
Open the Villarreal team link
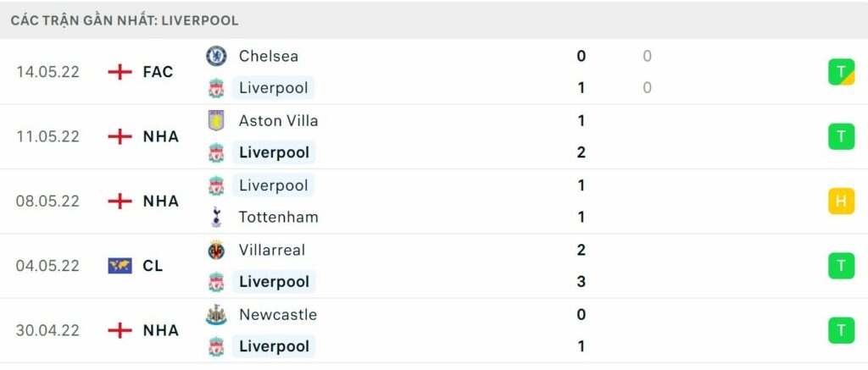click(x=271, y=250)
